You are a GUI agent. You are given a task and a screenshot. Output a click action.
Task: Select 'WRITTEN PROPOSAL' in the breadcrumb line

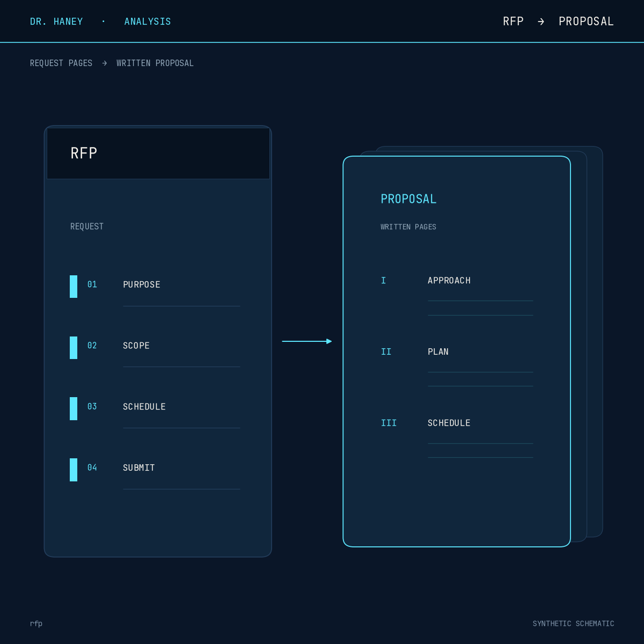pyautogui.click(x=155, y=63)
